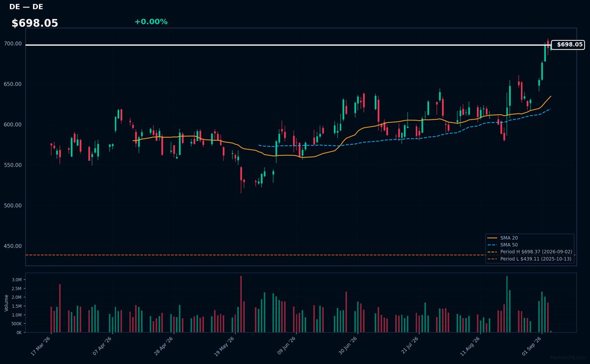Screen dimensions: 590x364
Task: Click the 650.00 price axis label
Action: (13, 84)
